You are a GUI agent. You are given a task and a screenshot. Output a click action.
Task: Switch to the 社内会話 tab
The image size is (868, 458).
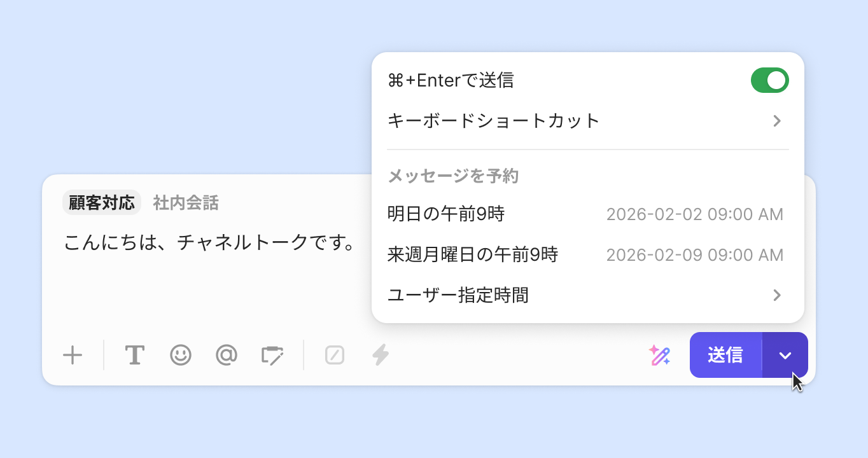186,203
